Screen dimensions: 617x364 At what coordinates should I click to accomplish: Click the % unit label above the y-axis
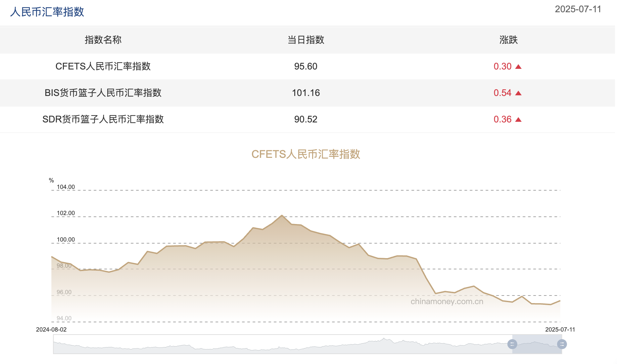(x=51, y=180)
